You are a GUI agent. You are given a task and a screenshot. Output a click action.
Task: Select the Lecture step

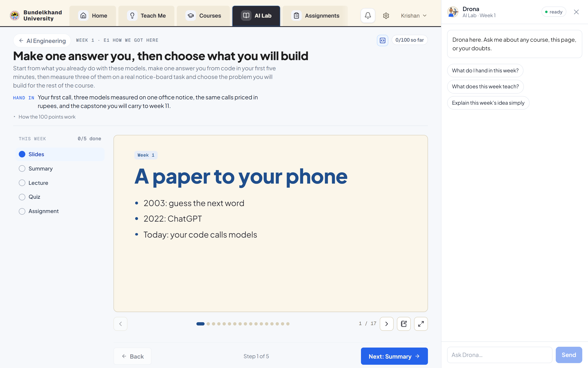coord(60,183)
